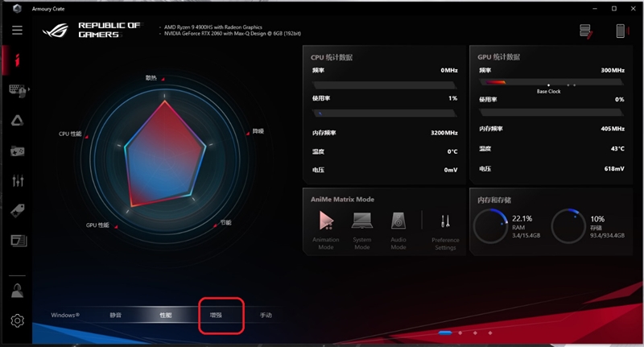Click the CPU usage bar

pos(385,114)
